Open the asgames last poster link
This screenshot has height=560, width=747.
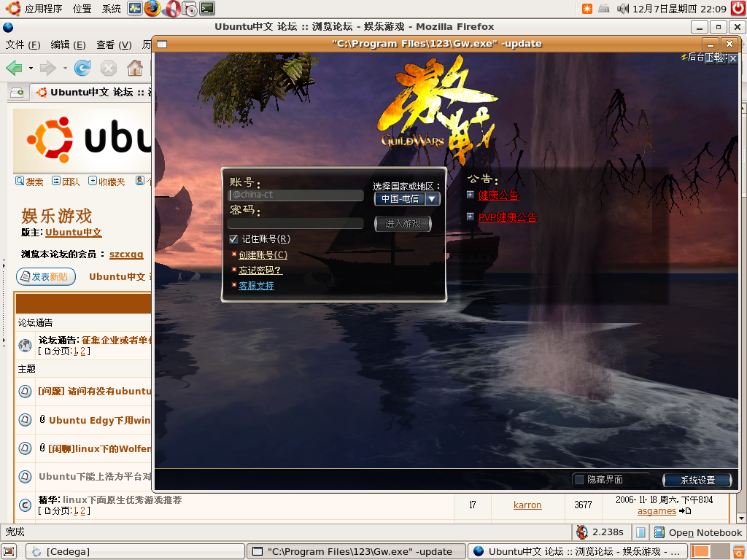tap(657, 511)
